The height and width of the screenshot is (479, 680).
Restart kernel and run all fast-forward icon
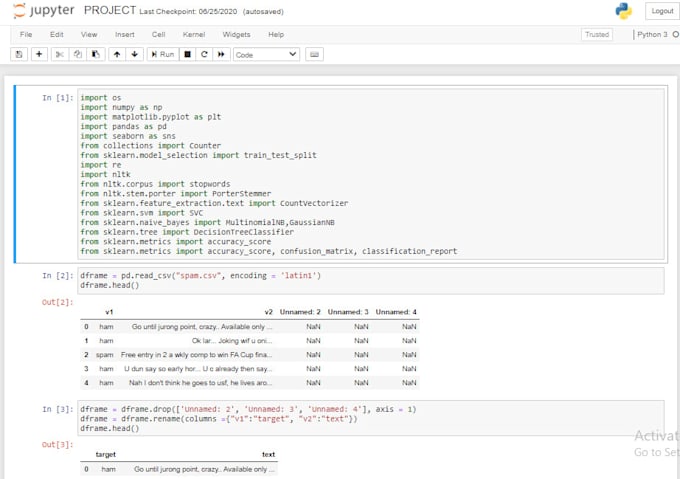point(221,54)
